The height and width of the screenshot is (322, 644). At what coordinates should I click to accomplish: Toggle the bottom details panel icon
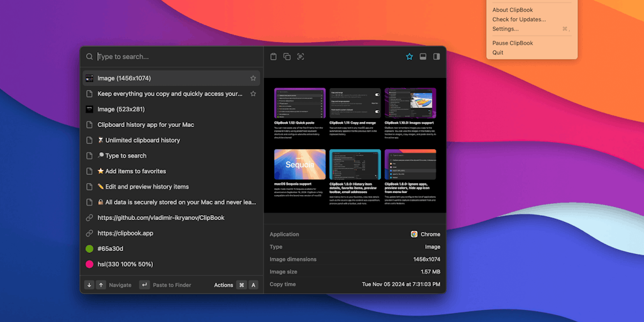pyautogui.click(x=423, y=57)
